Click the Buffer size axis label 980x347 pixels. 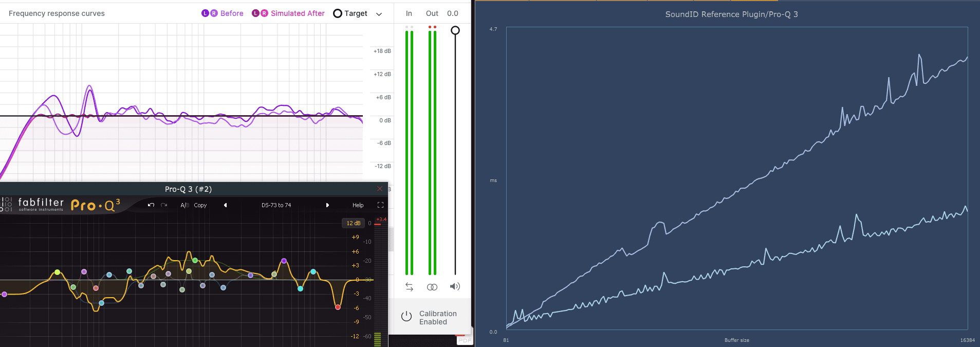[x=737, y=340]
